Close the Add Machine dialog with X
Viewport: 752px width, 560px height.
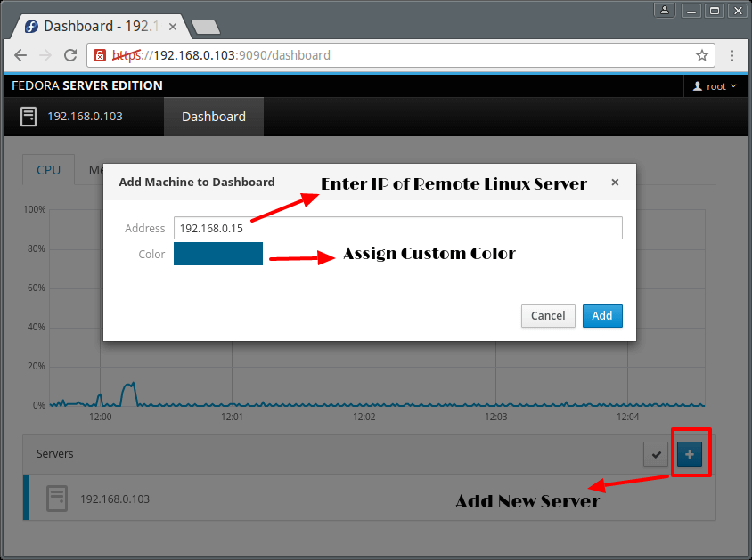pyautogui.click(x=615, y=182)
